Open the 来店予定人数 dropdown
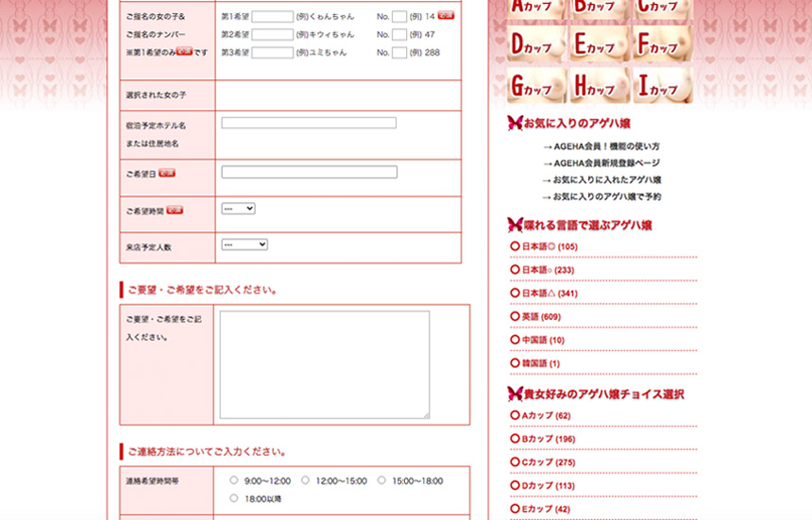The image size is (812, 520). point(245,244)
